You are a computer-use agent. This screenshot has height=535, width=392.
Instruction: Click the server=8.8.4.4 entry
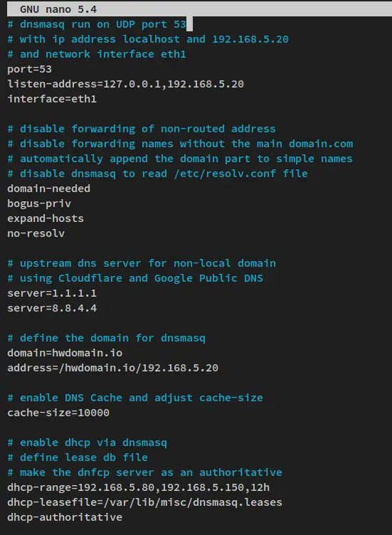pyautogui.click(x=52, y=308)
